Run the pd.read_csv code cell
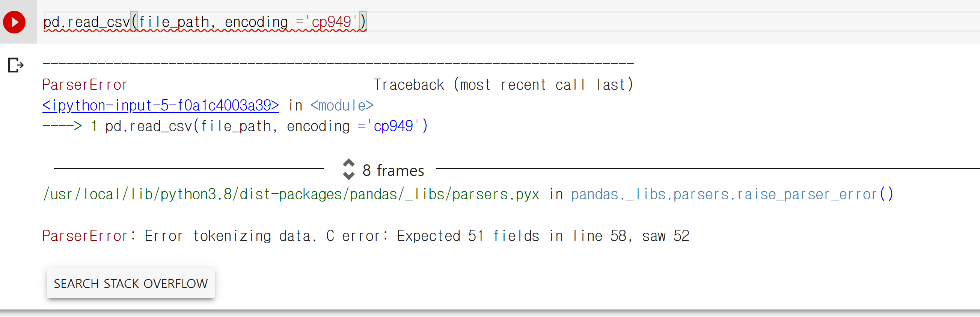 tap(14, 22)
